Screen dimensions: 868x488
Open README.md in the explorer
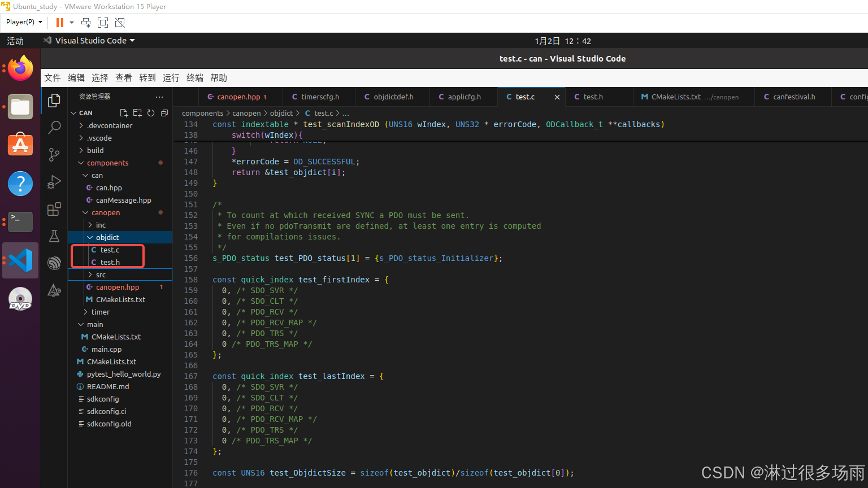tap(120, 386)
